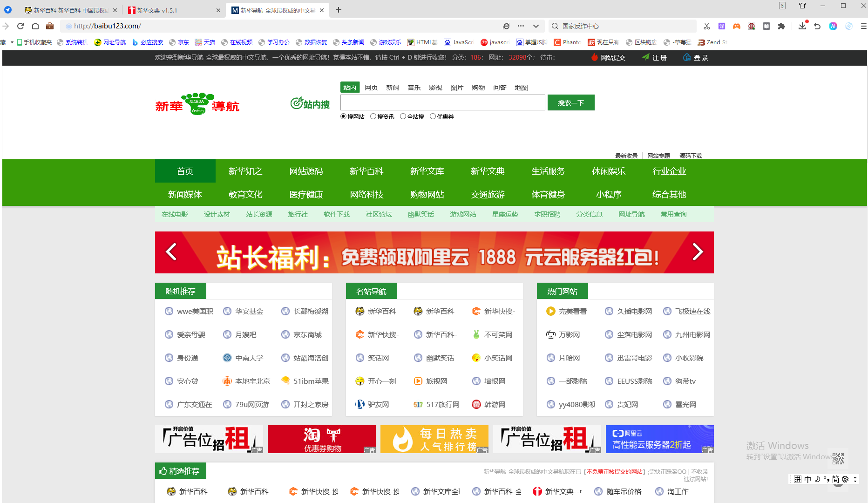The image size is (868, 503).
Task: Click the 517旅行网 site icon
Action: 418,404
